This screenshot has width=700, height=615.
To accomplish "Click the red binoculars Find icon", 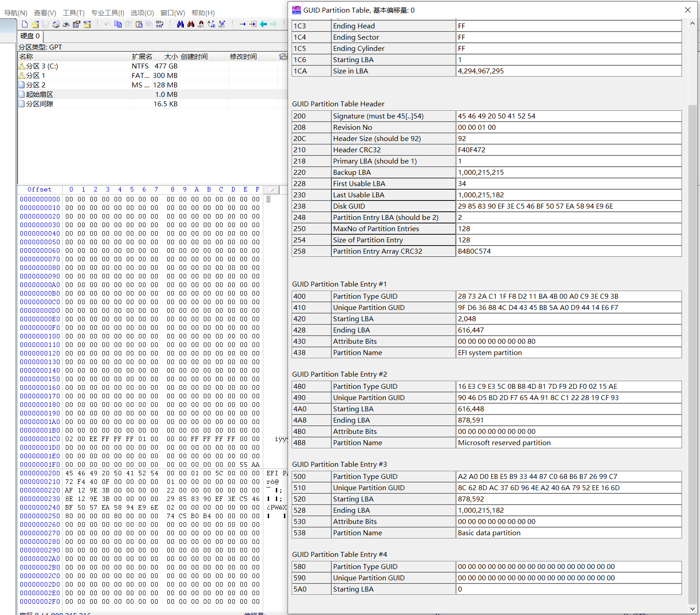I will pyautogui.click(x=191, y=24).
